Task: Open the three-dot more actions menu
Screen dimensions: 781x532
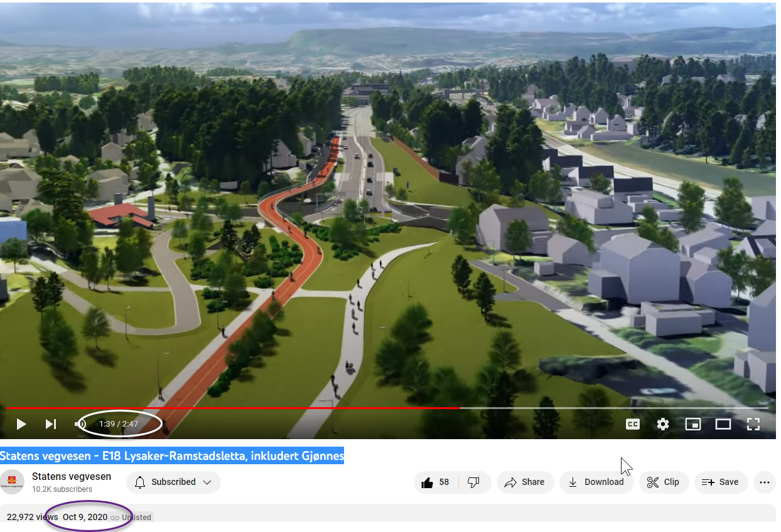Action: (x=764, y=482)
